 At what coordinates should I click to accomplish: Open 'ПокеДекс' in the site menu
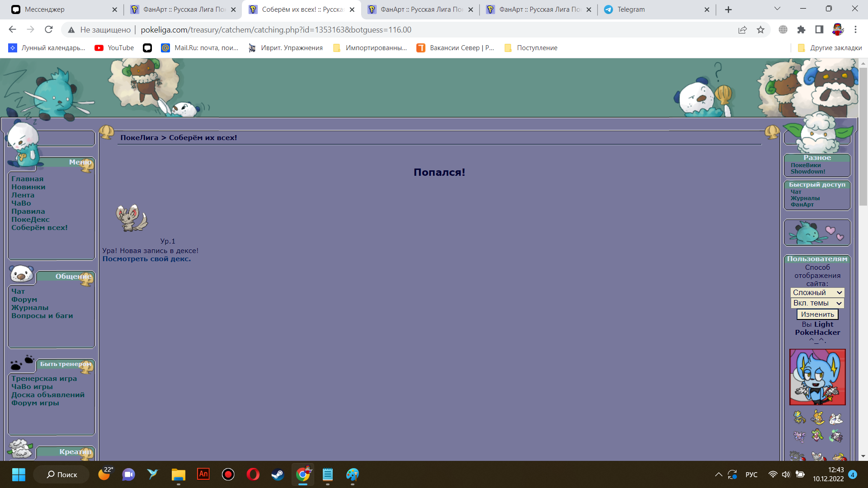(x=30, y=220)
